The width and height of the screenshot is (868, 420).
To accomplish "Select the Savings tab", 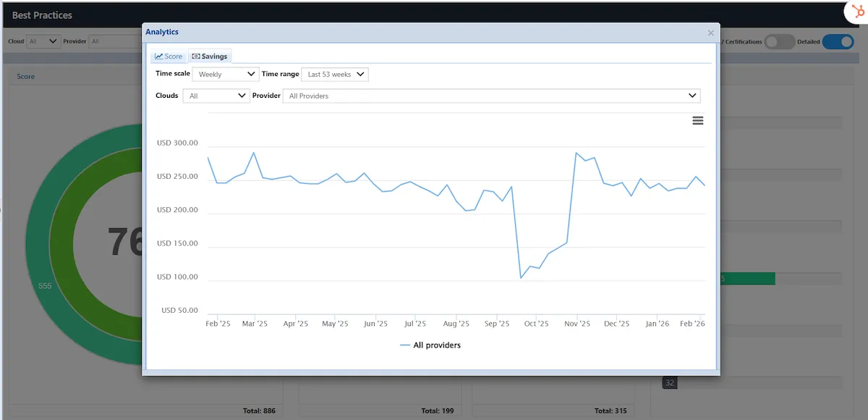I will pyautogui.click(x=210, y=56).
